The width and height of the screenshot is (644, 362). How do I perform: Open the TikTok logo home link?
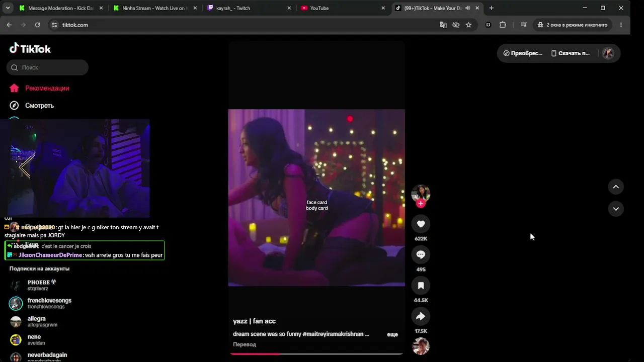(x=30, y=49)
